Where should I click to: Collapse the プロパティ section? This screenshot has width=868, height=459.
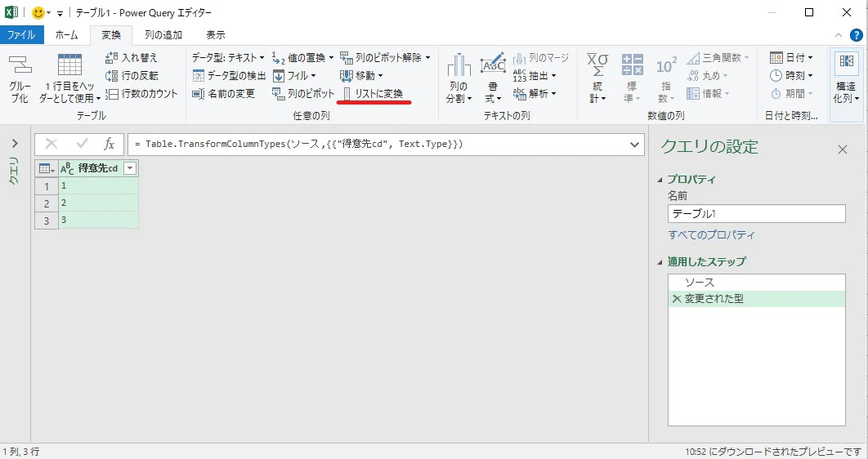(660, 180)
